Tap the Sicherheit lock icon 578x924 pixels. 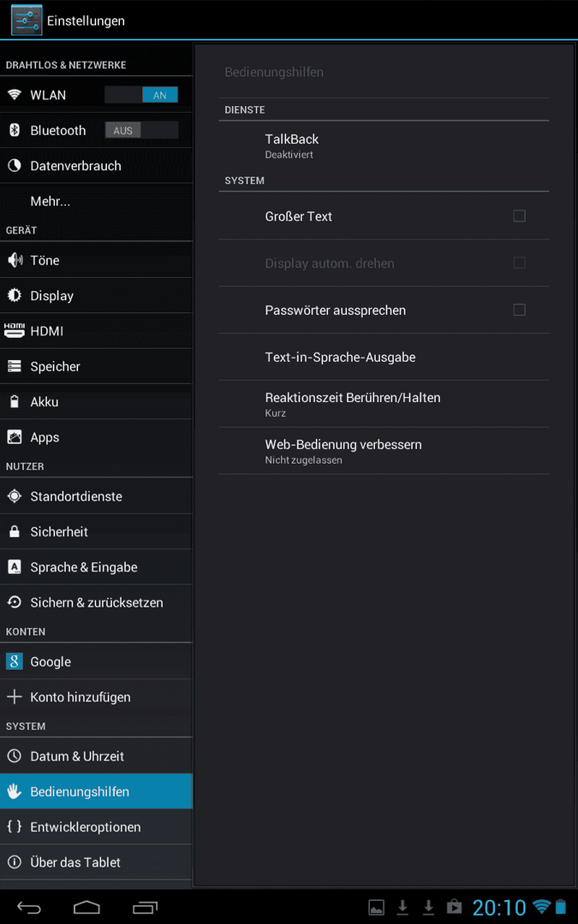[x=15, y=531]
